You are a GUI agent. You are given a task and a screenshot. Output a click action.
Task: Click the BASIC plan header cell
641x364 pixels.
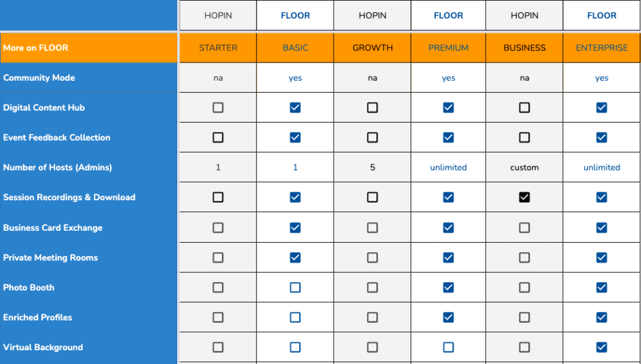(x=295, y=48)
